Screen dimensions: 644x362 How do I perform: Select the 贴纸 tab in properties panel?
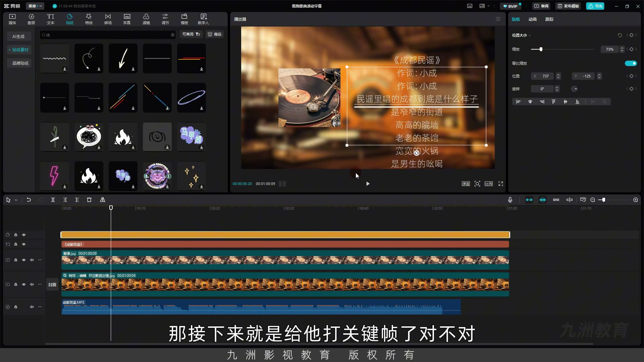pyautogui.click(x=516, y=19)
